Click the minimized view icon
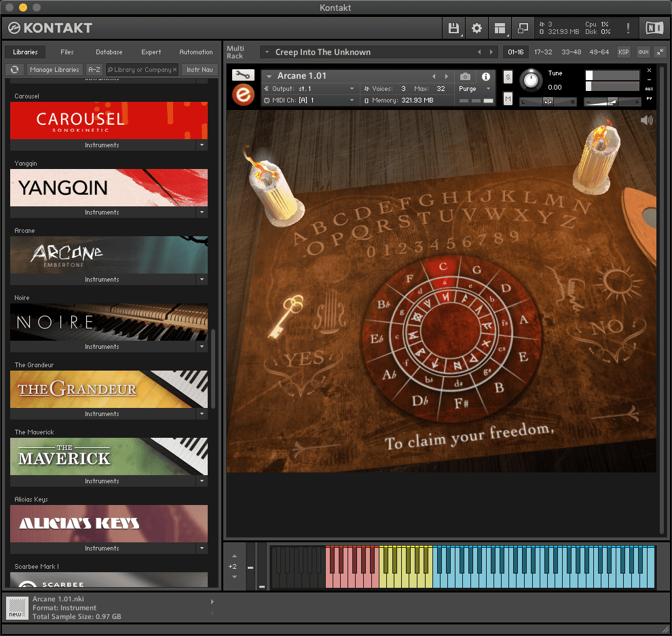 [523, 29]
